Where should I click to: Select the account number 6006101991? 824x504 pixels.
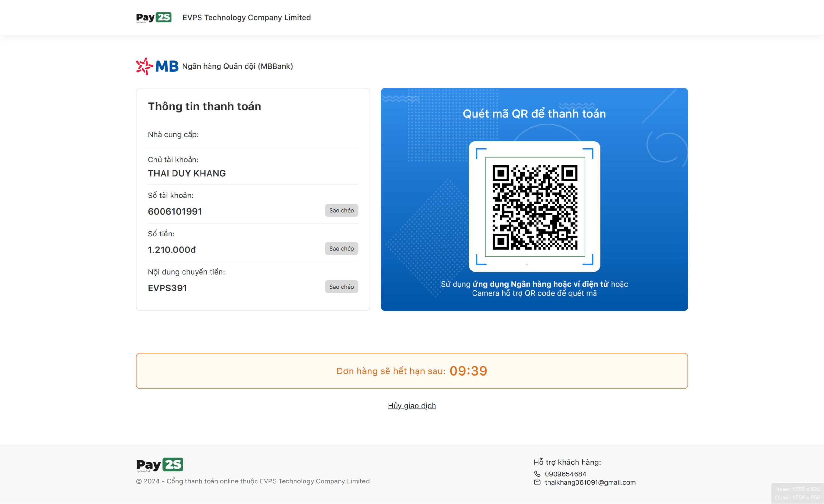(x=175, y=211)
